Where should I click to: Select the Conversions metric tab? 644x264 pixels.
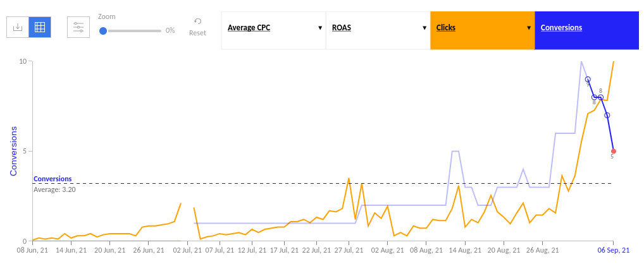click(x=587, y=30)
